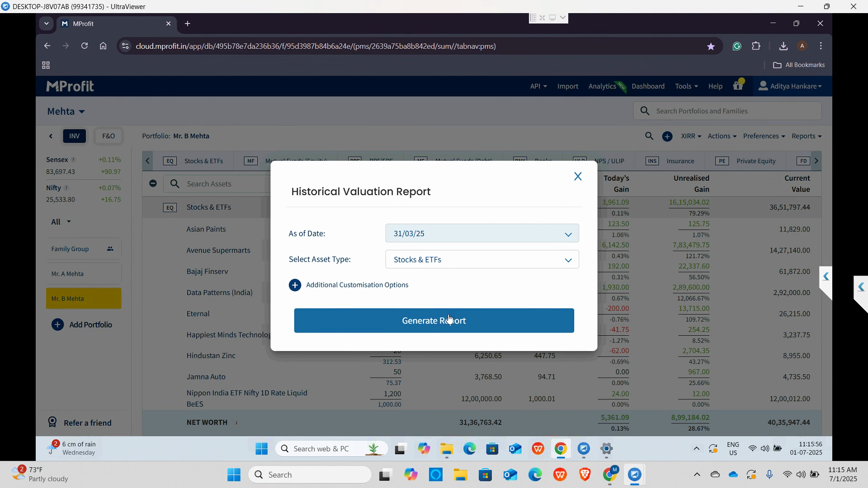Focus Search Portfolios and Families field
Screen dimensions: 868x488
tap(728, 111)
